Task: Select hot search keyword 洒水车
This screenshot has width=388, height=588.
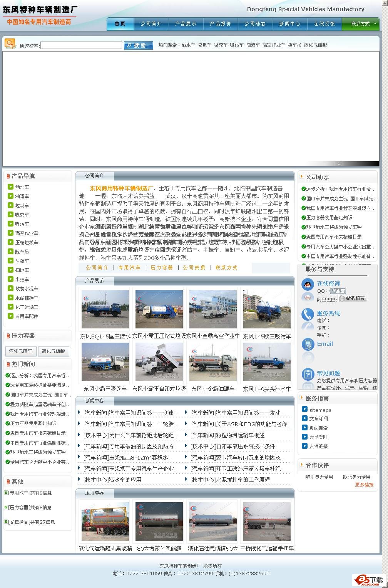Action: pyautogui.click(x=189, y=45)
